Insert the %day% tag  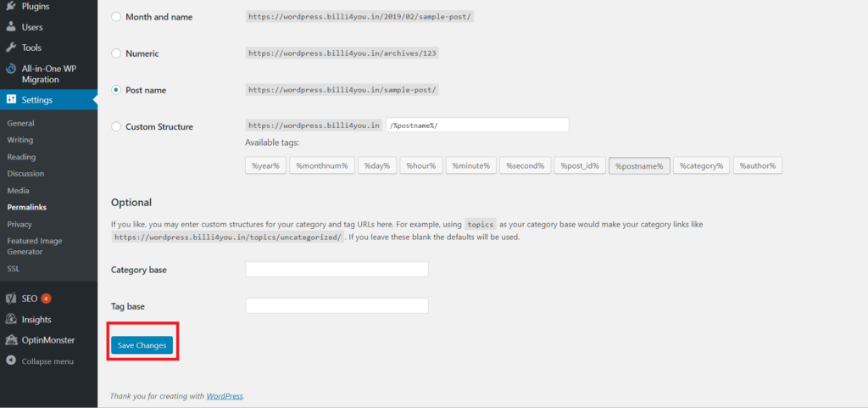pyautogui.click(x=377, y=165)
